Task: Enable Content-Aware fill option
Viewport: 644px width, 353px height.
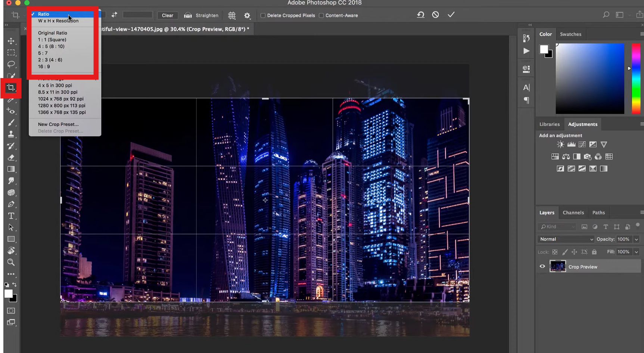Action: [x=321, y=15]
